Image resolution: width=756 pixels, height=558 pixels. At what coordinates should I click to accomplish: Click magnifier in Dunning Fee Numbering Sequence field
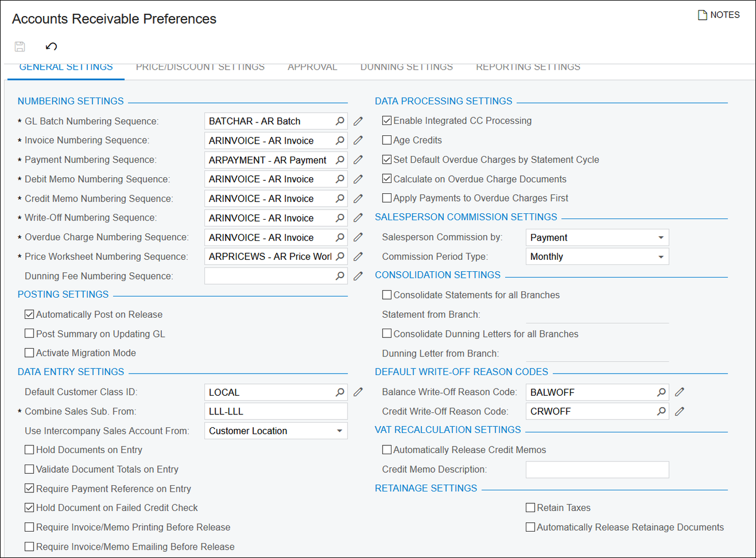(340, 276)
